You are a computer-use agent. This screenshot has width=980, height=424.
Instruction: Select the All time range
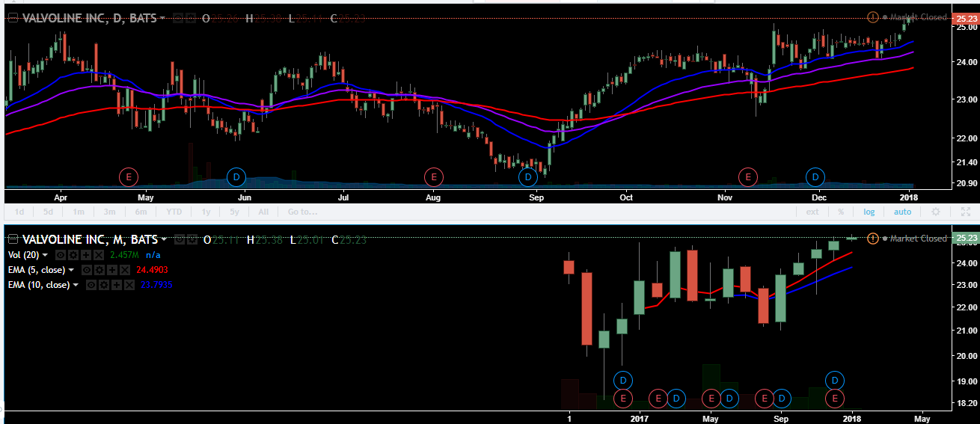(263, 212)
